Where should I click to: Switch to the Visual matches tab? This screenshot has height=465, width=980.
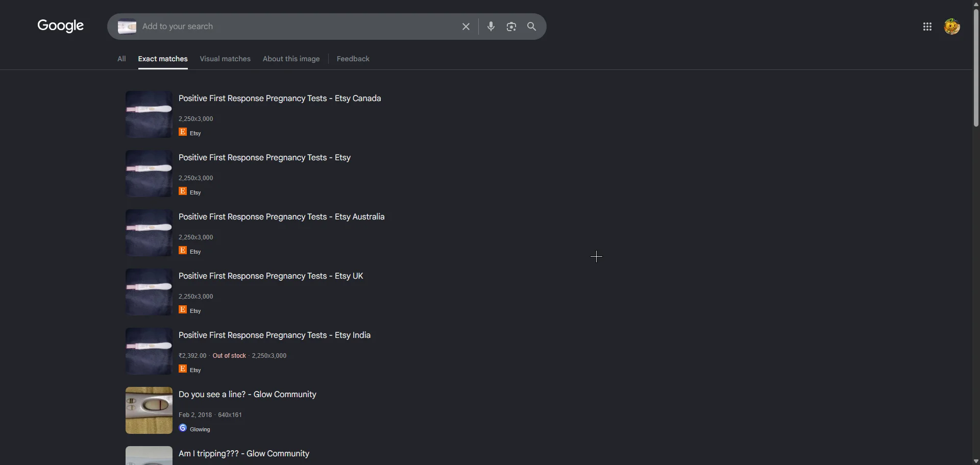[225, 59]
